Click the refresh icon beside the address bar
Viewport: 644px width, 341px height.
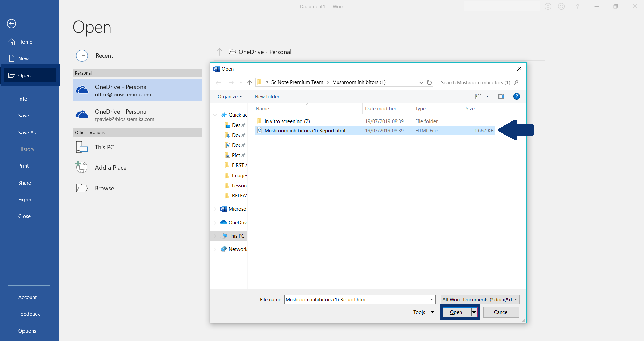[x=430, y=82]
